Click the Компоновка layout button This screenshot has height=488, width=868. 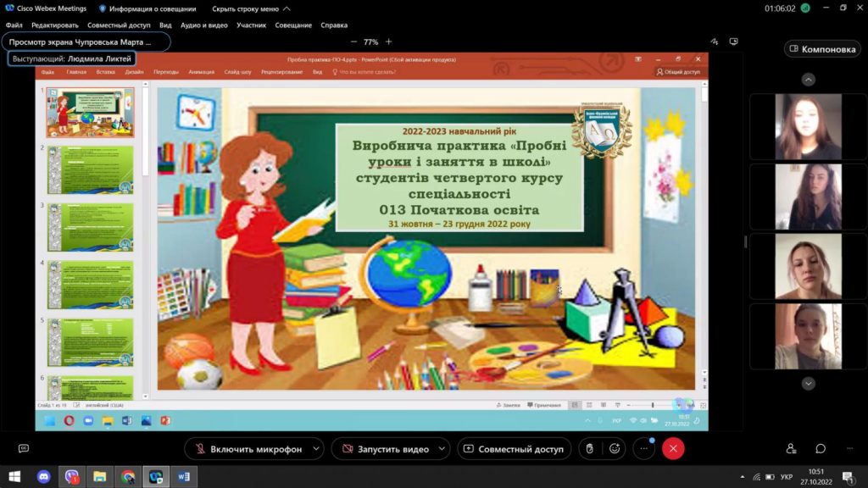click(x=822, y=49)
